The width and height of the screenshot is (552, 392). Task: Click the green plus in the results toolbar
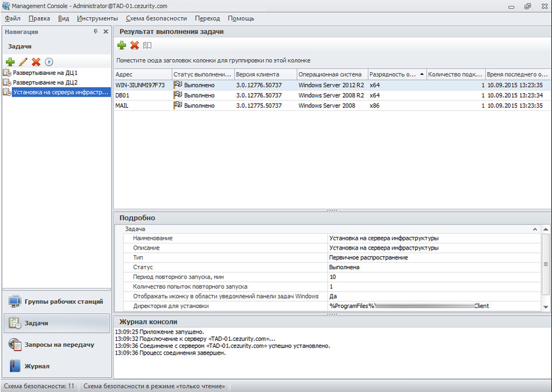[x=122, y=45]
